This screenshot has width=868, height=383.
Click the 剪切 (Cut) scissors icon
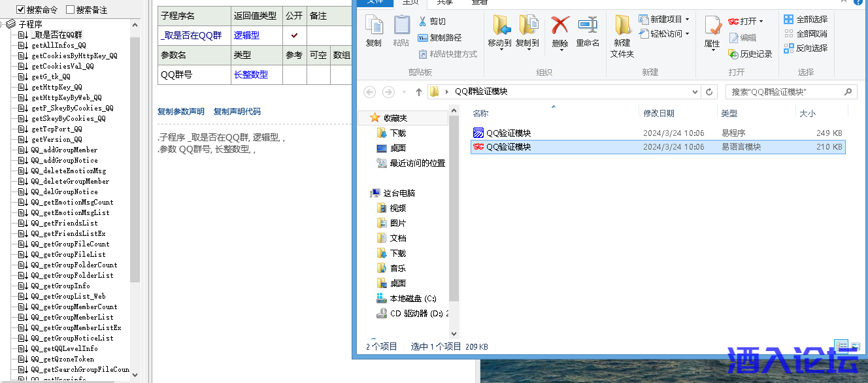[431, 22]
